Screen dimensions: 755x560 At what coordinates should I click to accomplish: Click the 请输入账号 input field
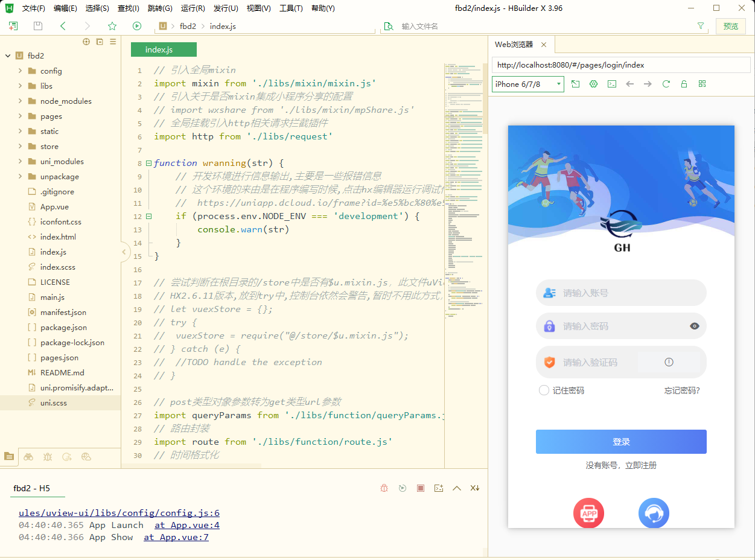(x=628, y=293)
